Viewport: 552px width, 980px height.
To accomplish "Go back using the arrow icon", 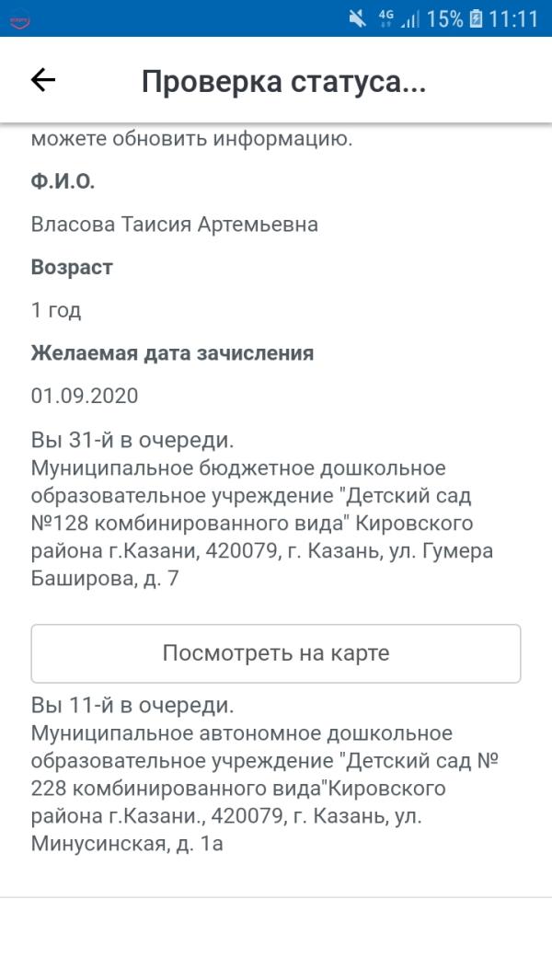I will [43, 81].
